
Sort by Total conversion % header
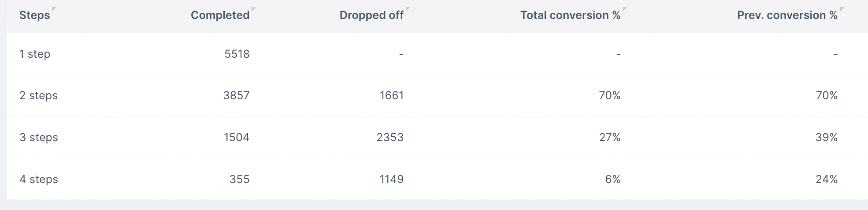[x=570, y=15]
